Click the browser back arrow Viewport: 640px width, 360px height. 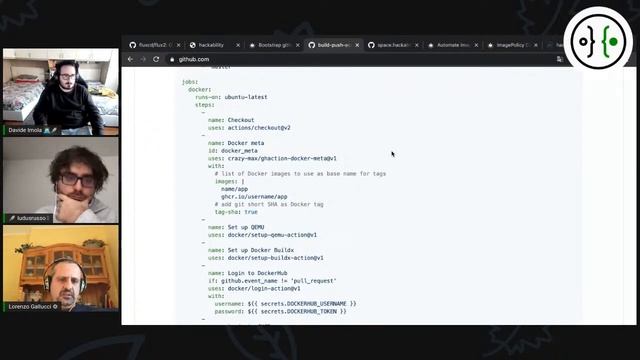pyautogui.click(x=130, y=59)
